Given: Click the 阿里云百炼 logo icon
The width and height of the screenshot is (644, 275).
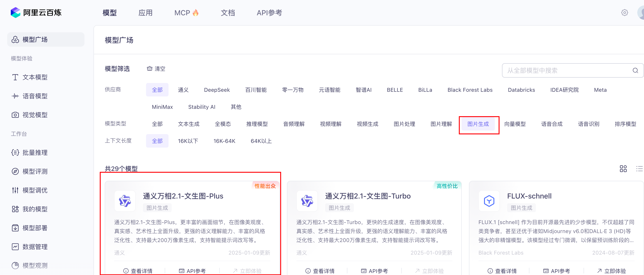Looking at the screenshot, I should coord(16,13).
